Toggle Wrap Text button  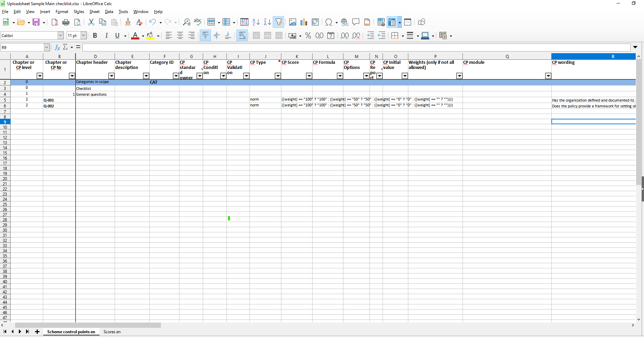pos(242,36)
